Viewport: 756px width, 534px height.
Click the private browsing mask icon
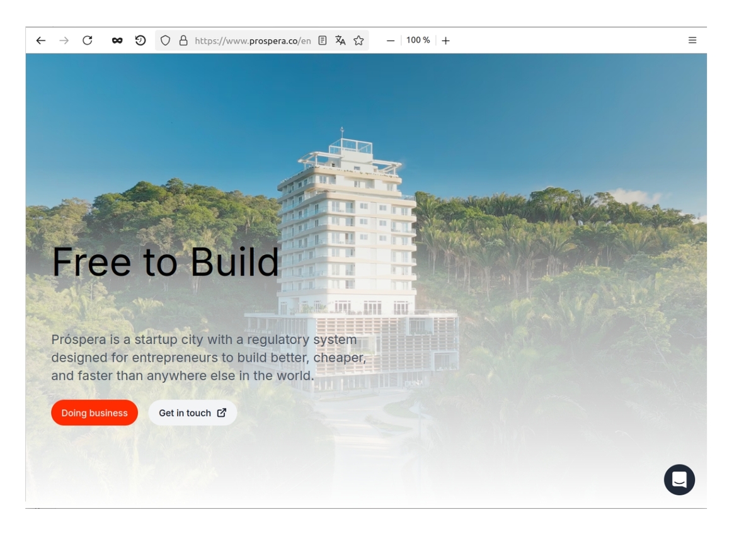(117, 40)
